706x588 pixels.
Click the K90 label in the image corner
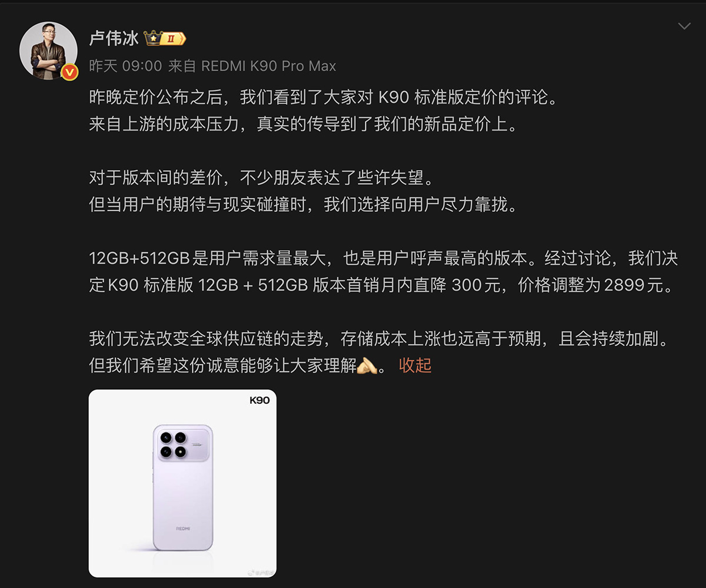pos(259,400)
